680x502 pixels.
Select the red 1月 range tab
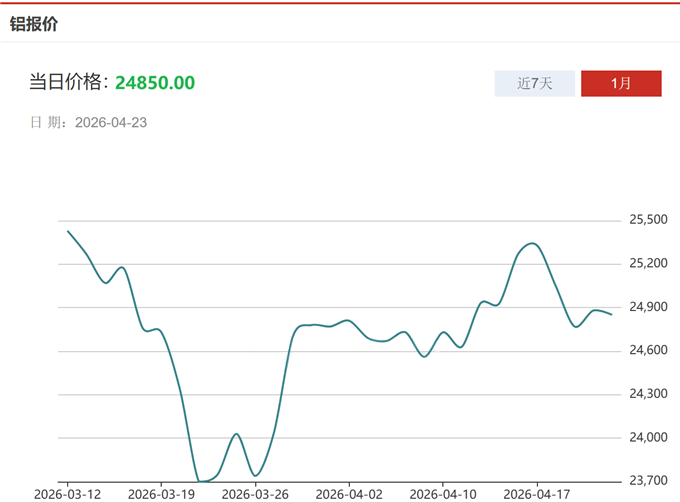(621, 84)
